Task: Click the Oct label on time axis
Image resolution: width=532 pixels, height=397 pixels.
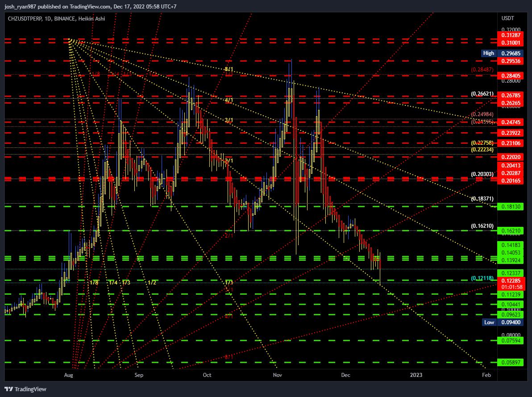Action: click(x=207, y=375)
